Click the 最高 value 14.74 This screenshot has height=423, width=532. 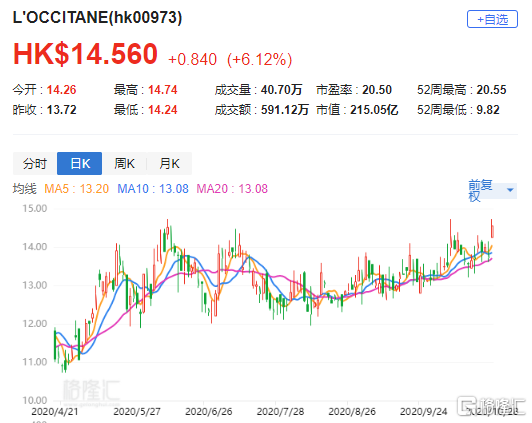(163, 90)
